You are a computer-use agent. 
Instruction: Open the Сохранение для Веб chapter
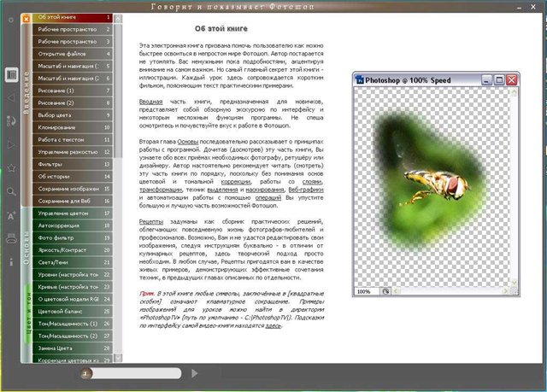[72, 201]
